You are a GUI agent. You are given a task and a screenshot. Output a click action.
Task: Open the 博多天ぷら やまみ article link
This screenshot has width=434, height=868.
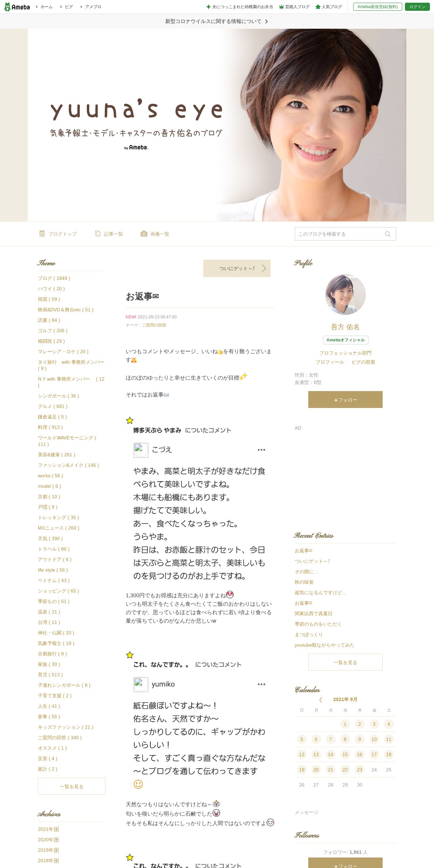pyautogui.click(x=157, y=430)
